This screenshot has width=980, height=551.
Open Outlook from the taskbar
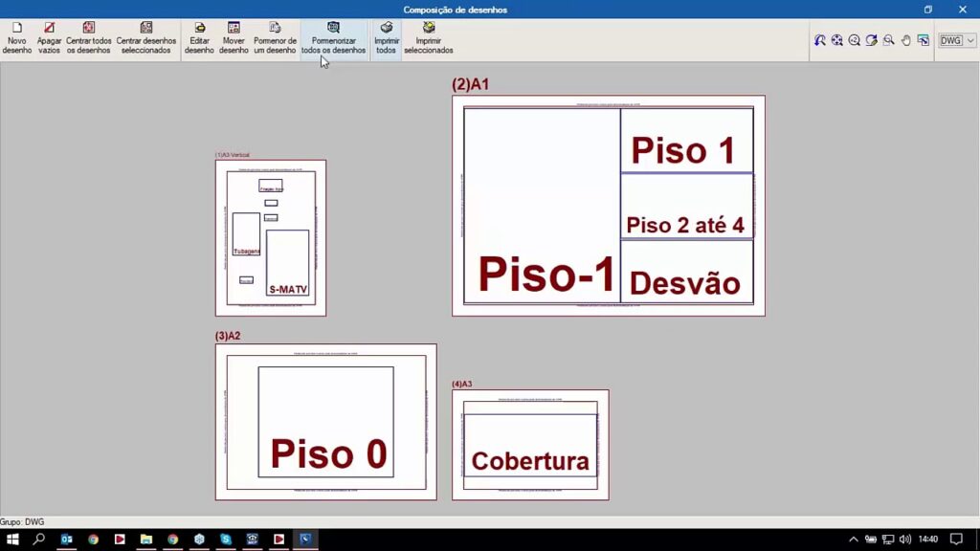pyautogui.click(x=66, y=540)
